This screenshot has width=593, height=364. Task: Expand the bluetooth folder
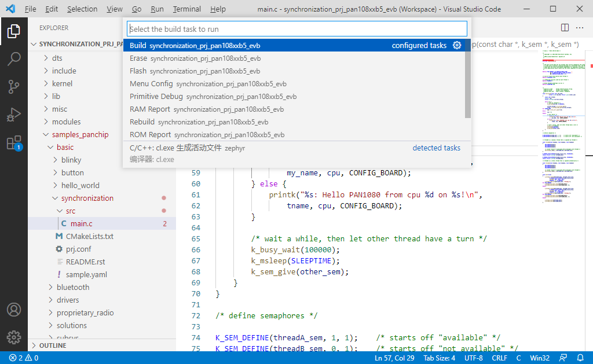50,287
